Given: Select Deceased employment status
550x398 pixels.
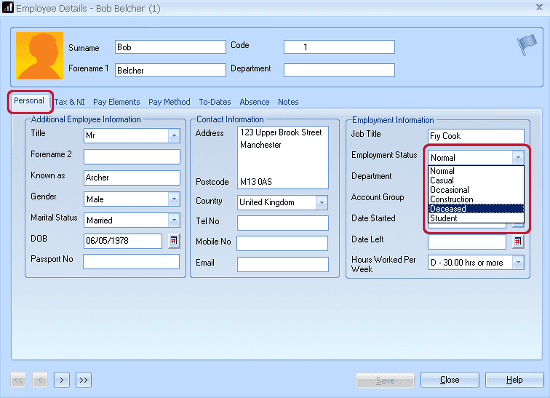Looking at the screenshot, I should point(476,209).
